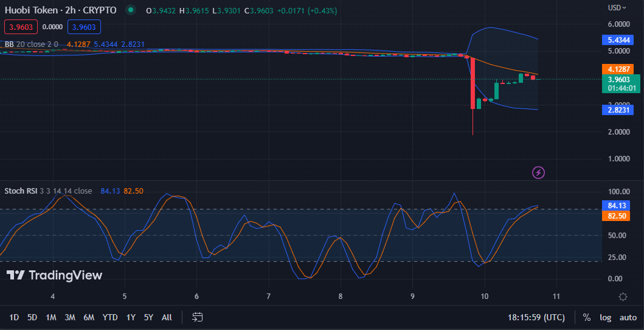Click the green market status dot
Screen dimensions: 644x330
(131, 10)
